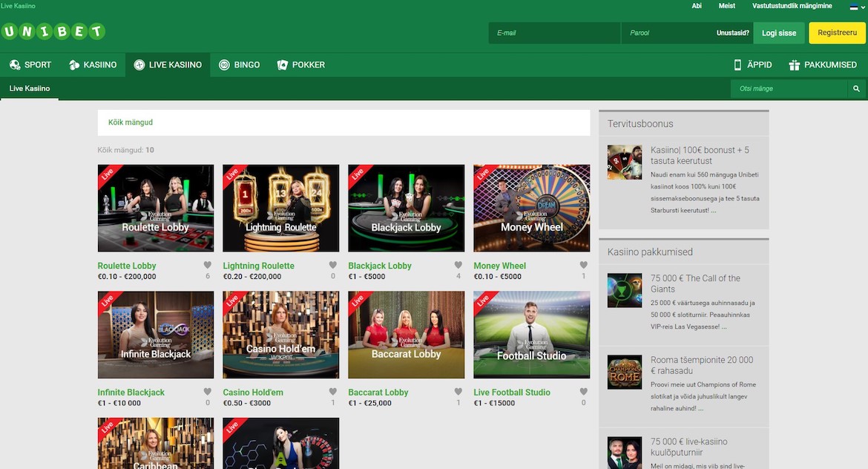Click the Pokker cards icon
Image resolution: width=868 pixels, height=469 pixels.
[283, 65]
